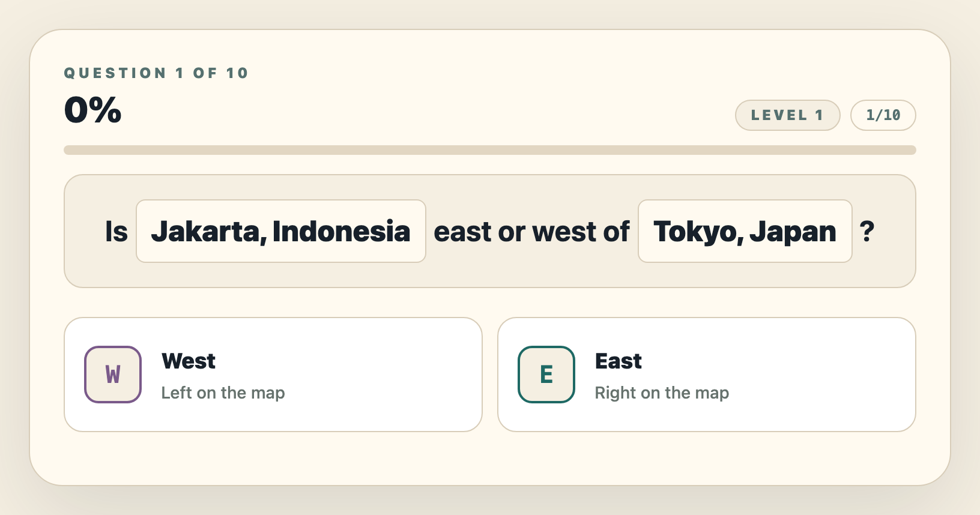Choose the West answer card
This screenshot has height=515, width=980.
tap(273, 375)
